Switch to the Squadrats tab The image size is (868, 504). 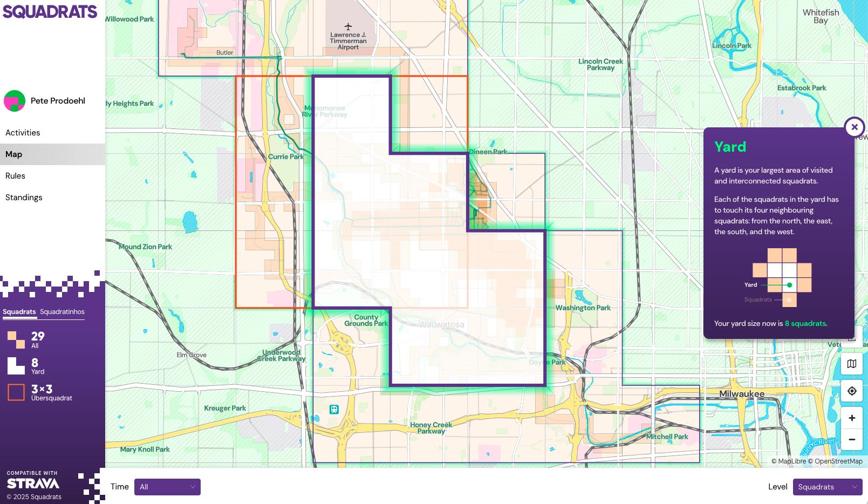click(x=19, y=312)
